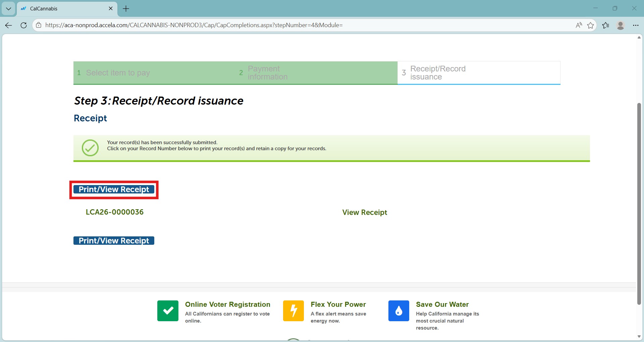Click the scrollbar up arrow

click(x=639, y=37)
